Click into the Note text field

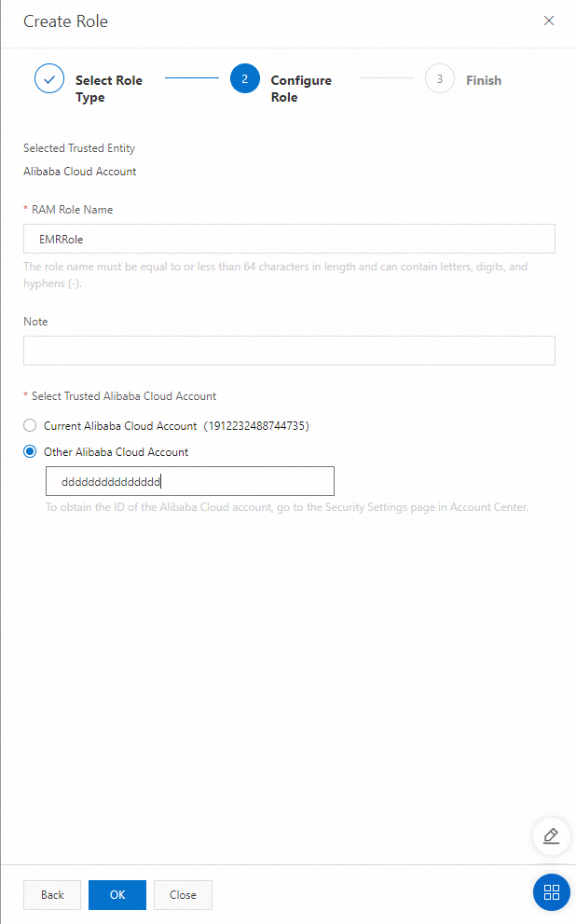tap(289, 351)
